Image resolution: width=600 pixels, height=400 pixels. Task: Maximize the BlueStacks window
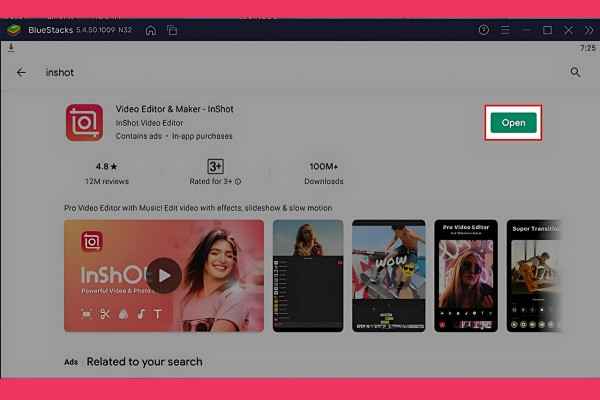[x=548, y=30]
